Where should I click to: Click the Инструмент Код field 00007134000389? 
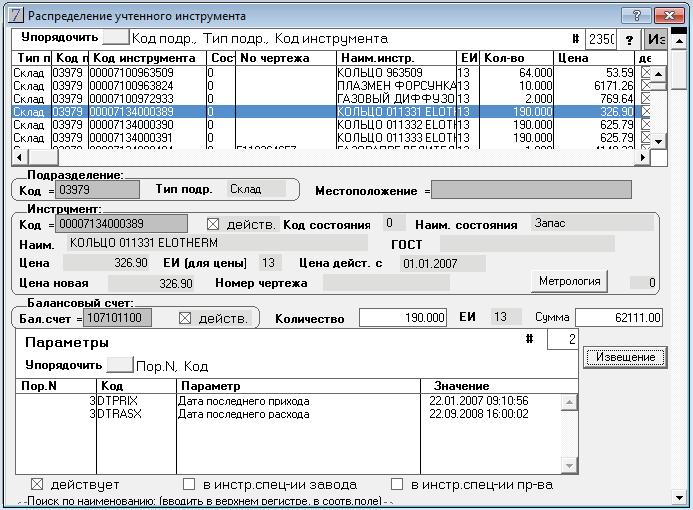coord(121,224)
